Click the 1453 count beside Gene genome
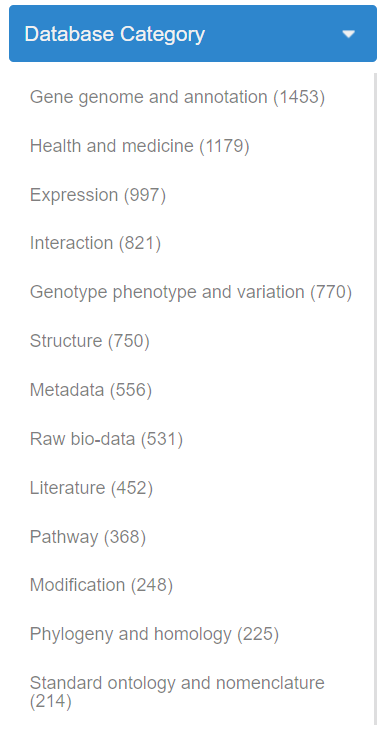Viewport: 379px width, 732px height. (x=299, y=97)
